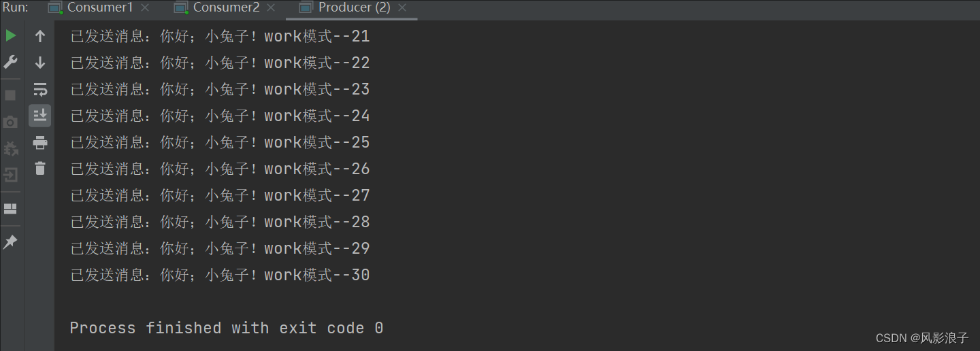Open the wrench settings icon

tap(11, 63)
